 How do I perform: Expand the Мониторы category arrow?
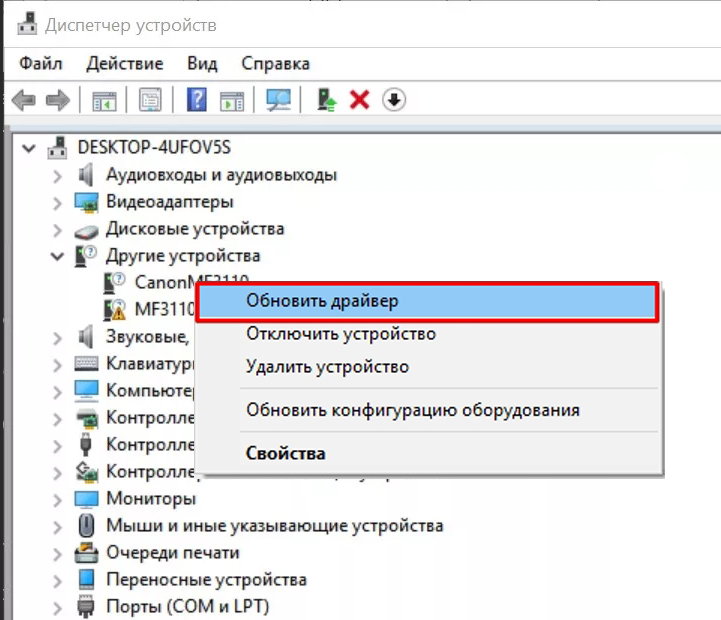point(57,498)
